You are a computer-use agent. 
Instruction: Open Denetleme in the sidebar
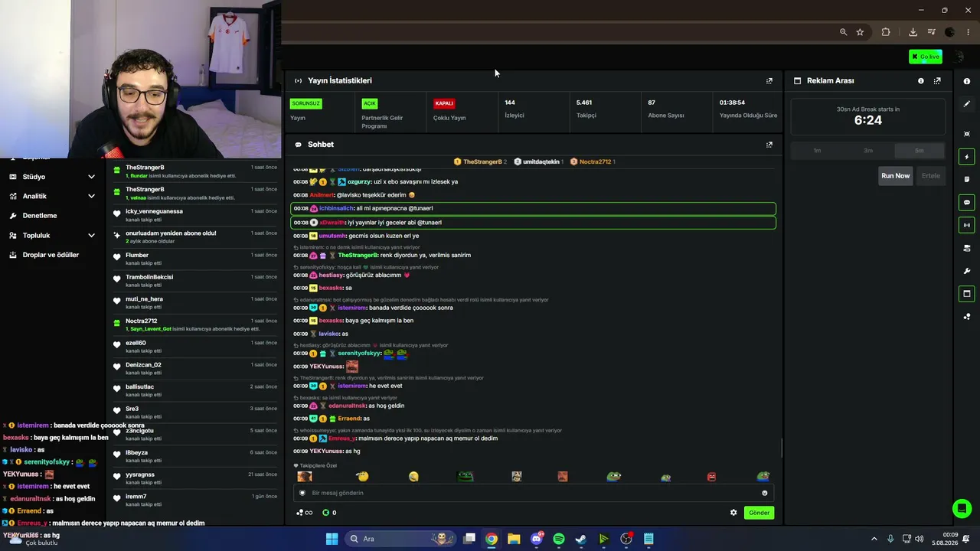pos(40,216)
